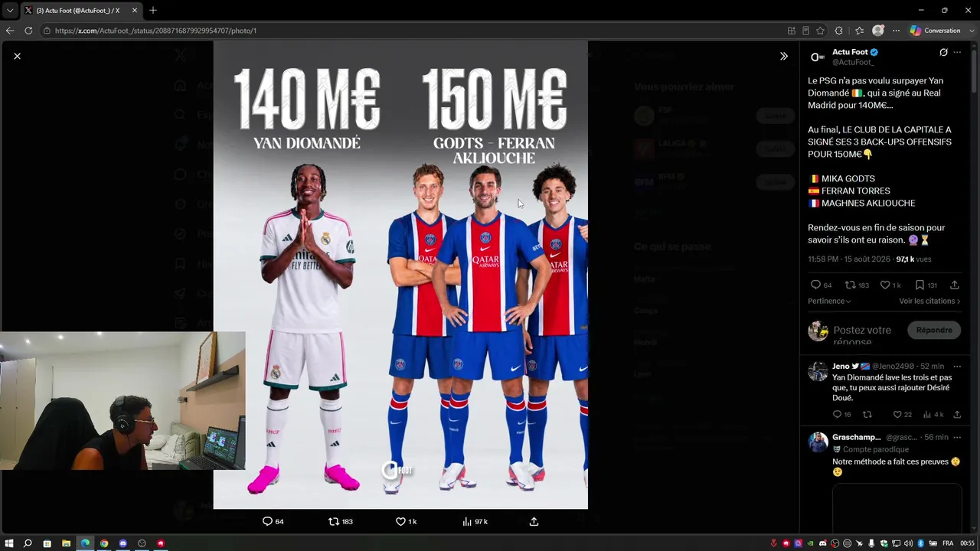Open the Grok icon beside Actu Foot's name
980x551 pixels.
click(x=943, y=52)
